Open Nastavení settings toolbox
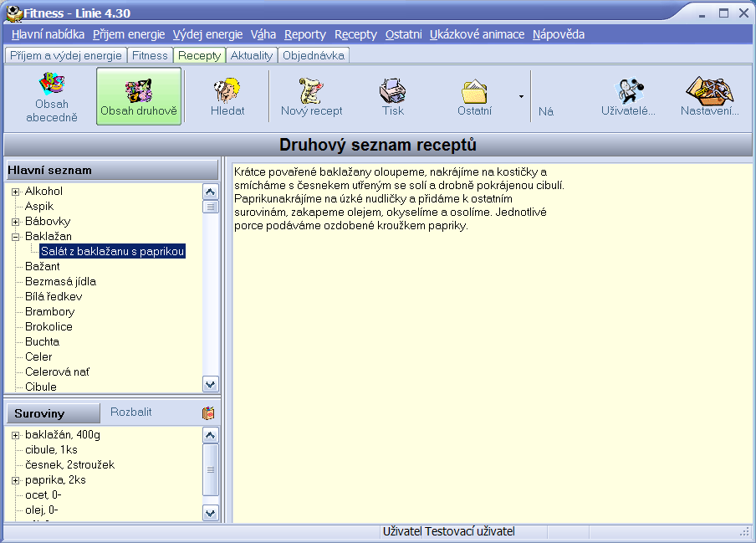 click(x=710, y=96)
